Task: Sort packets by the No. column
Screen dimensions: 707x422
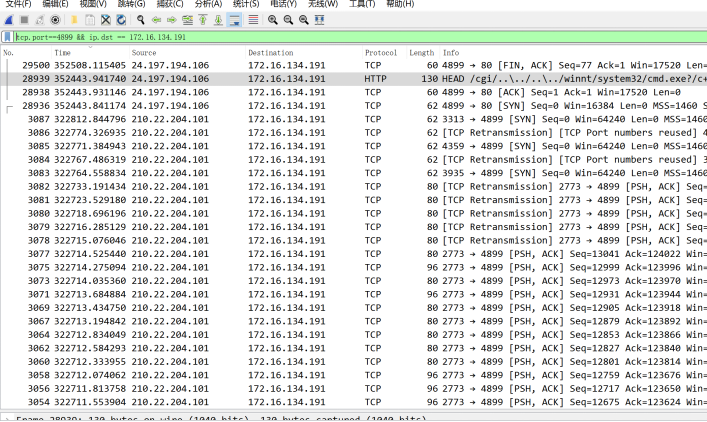Action: [x=26, y=53]
